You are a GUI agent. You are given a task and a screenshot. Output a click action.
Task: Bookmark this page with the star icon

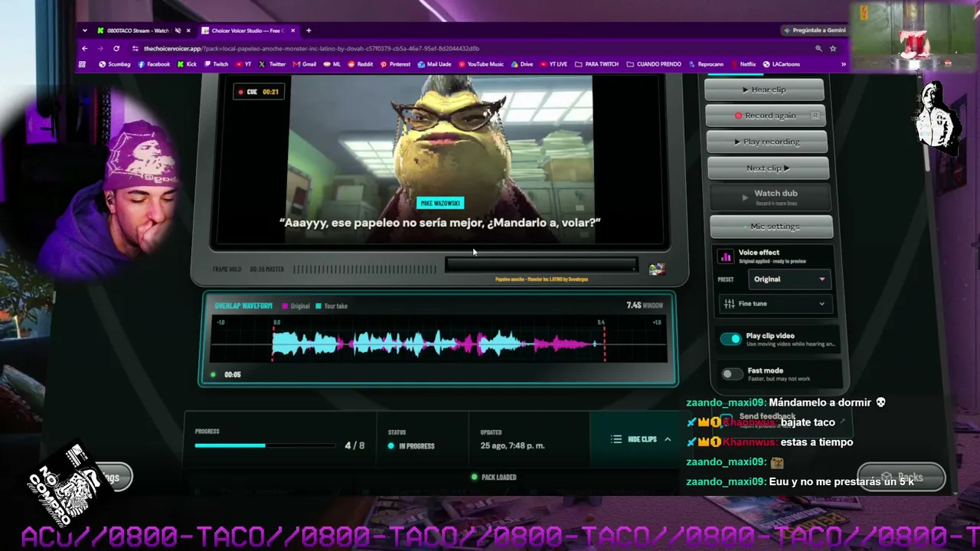833,48
